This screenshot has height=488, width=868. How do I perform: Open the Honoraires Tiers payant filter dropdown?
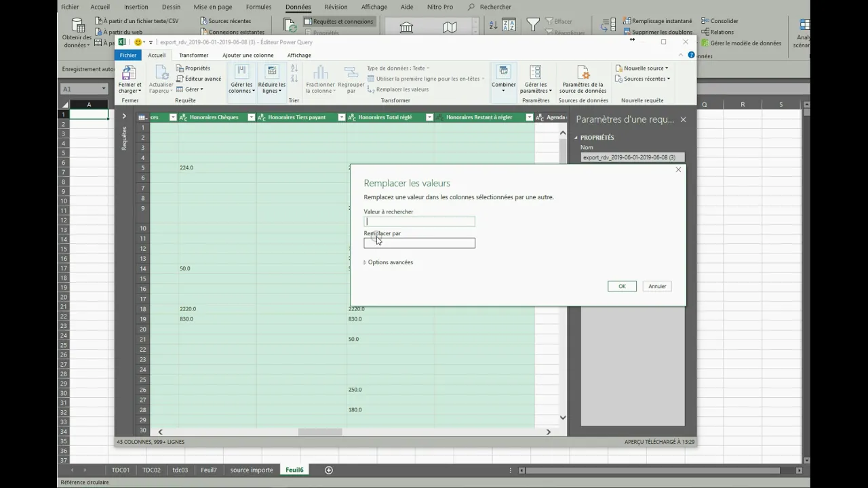[341, 117]
